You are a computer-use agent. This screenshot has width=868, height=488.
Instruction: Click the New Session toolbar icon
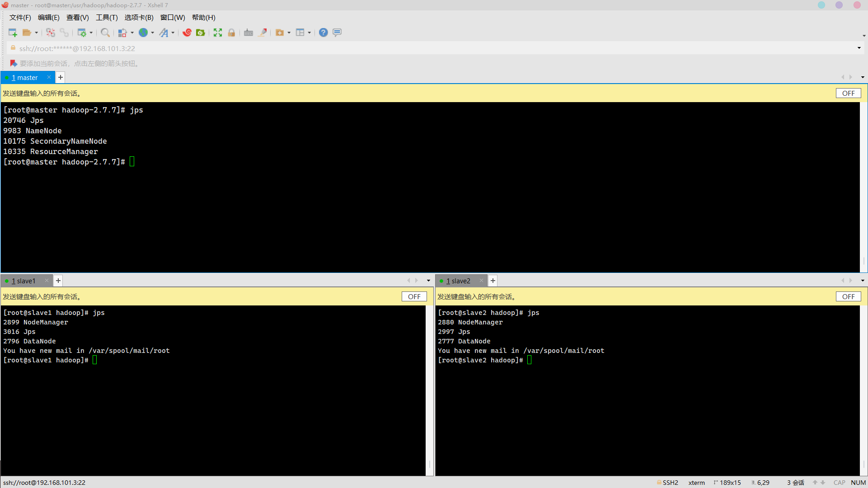coord(13,33)
